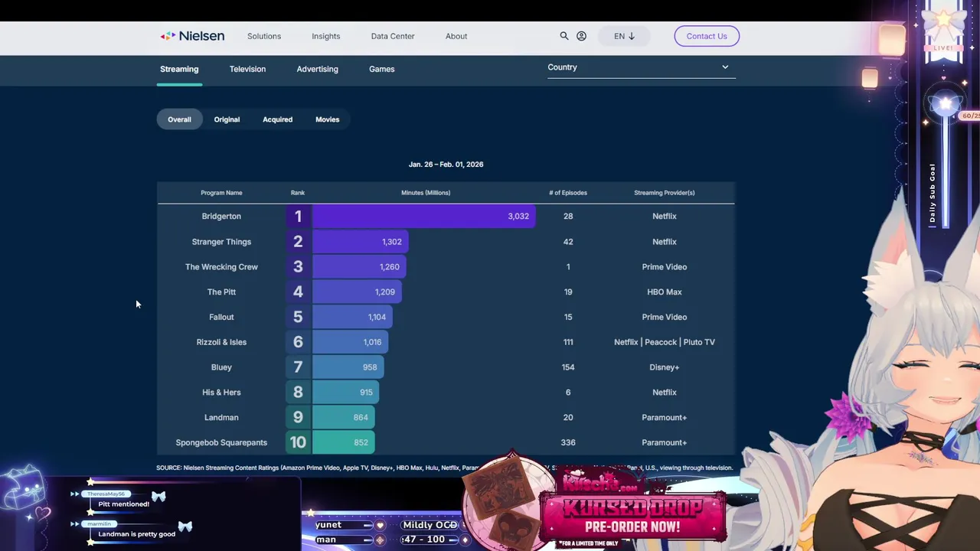This screenshot has height=551, width=980.
Task: Click The Wrecking Crew program name
Action: tap(221, 267)
